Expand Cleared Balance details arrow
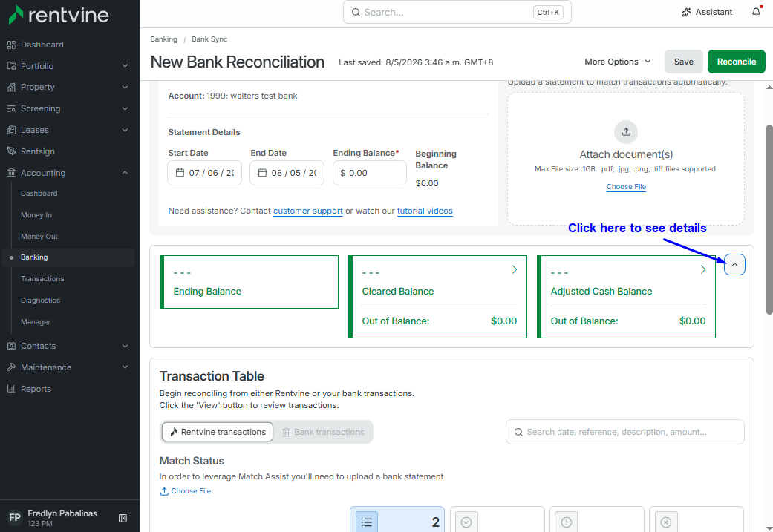This screenshot has width=773, height=532. point(514,269)
